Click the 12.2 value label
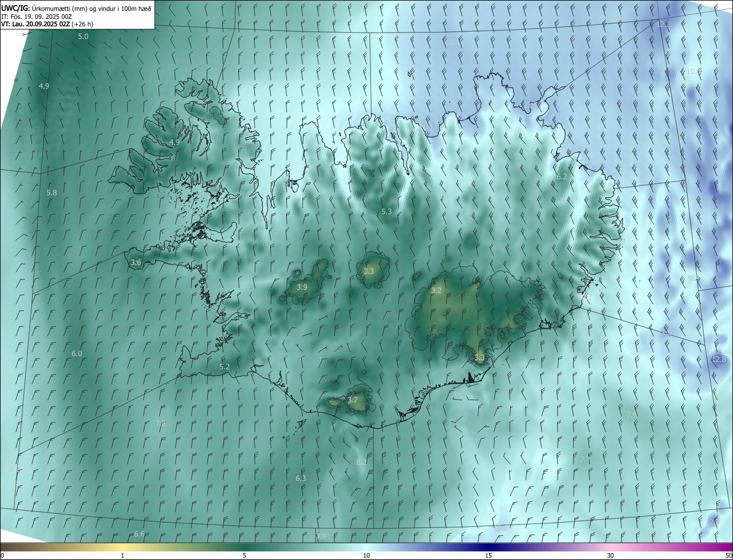 [663, 24]
